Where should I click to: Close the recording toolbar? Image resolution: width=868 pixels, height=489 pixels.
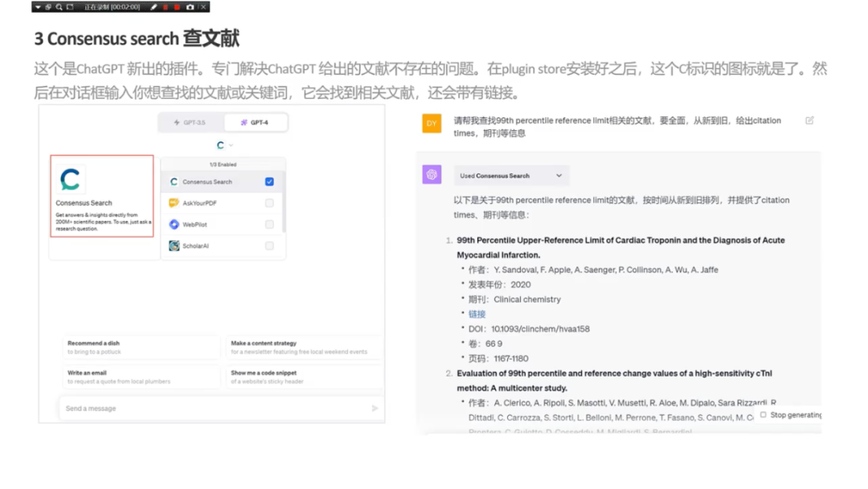[203, 7]
